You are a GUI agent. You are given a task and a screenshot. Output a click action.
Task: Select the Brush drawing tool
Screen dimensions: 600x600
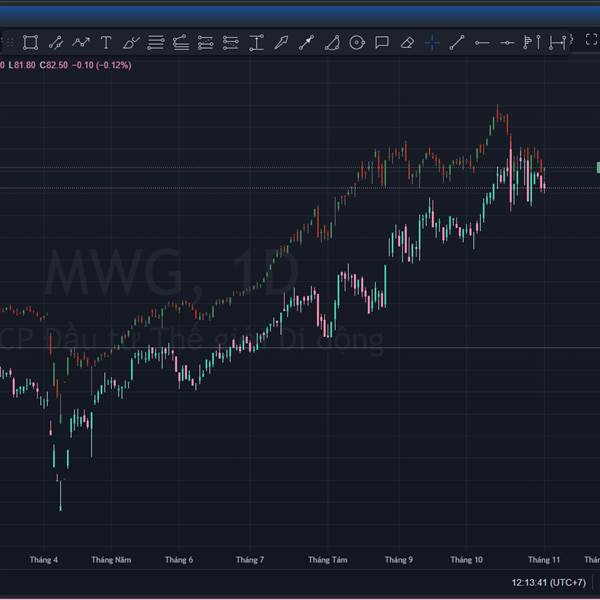point(131,42)
